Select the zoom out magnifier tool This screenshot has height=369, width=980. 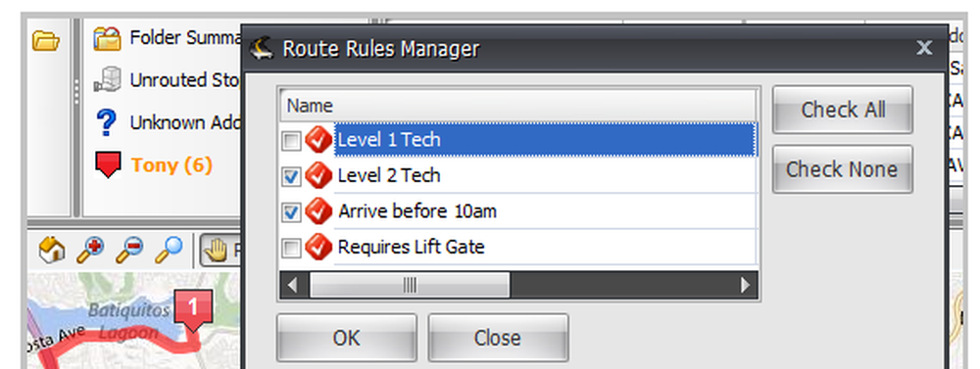pos(129,251)
